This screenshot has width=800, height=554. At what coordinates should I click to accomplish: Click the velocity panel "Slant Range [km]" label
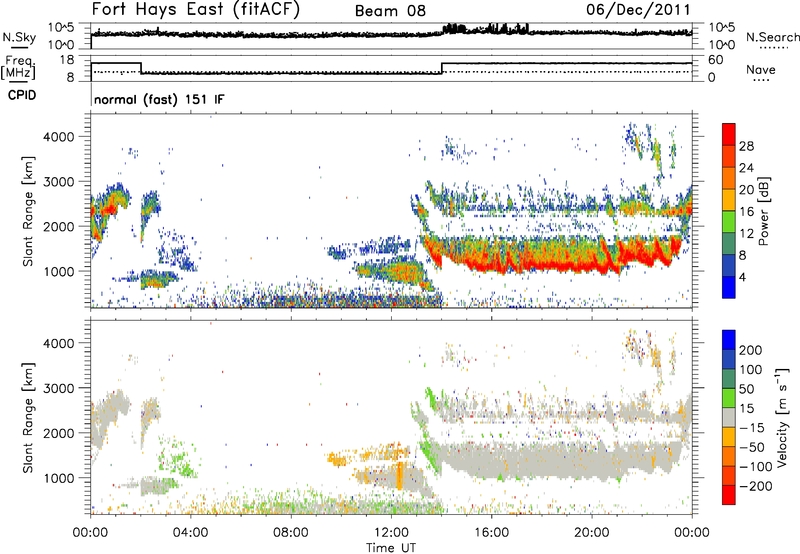click(x=28, y=418)
